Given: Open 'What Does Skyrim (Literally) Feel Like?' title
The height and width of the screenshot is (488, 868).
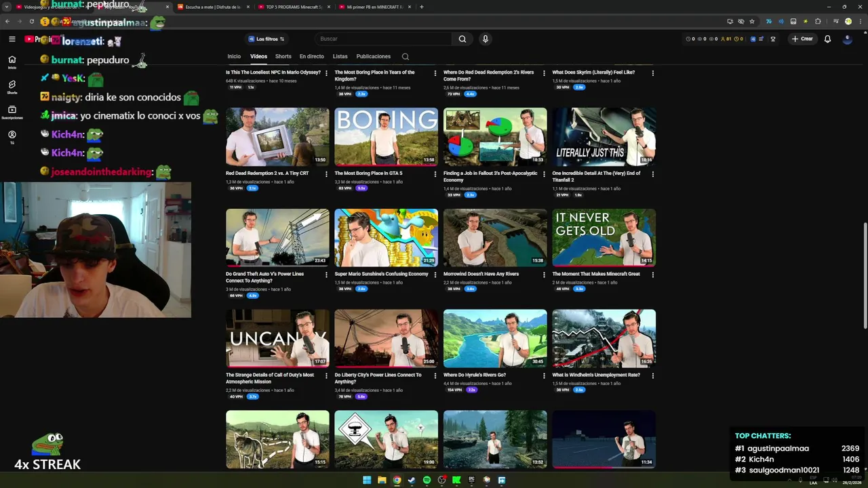Looking at the screenshot, I should (x=593, y=72).
